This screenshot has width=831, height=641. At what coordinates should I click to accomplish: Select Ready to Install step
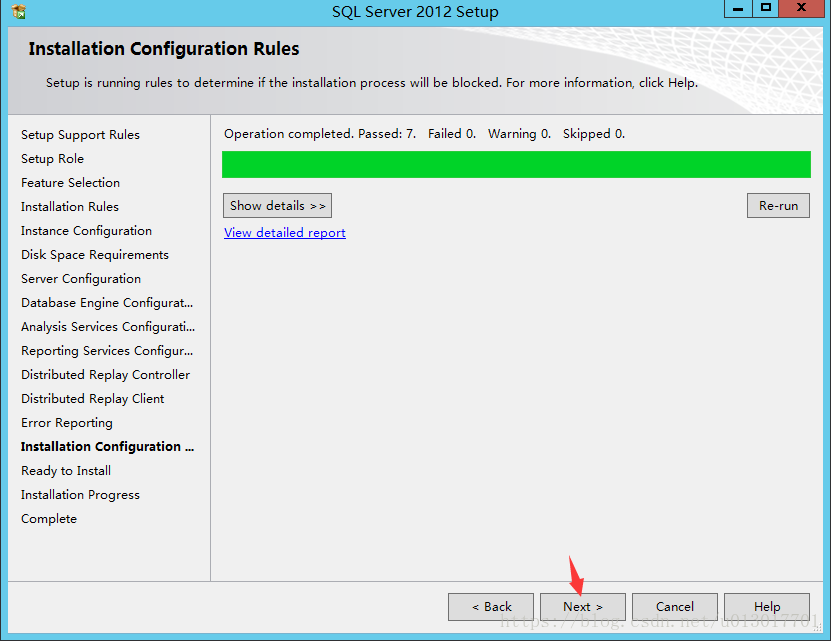[x=66, y=471]
